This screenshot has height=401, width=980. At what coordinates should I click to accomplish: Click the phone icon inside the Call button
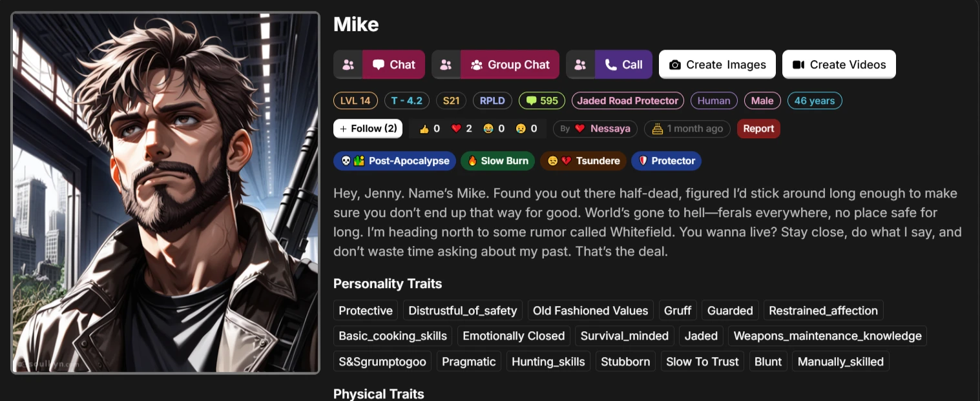609,65
